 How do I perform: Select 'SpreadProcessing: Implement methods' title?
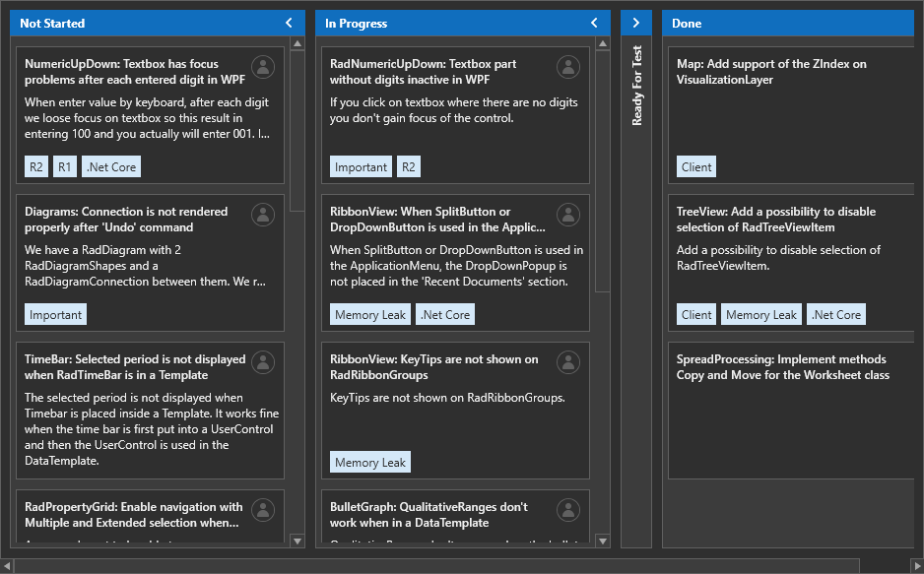782,367
